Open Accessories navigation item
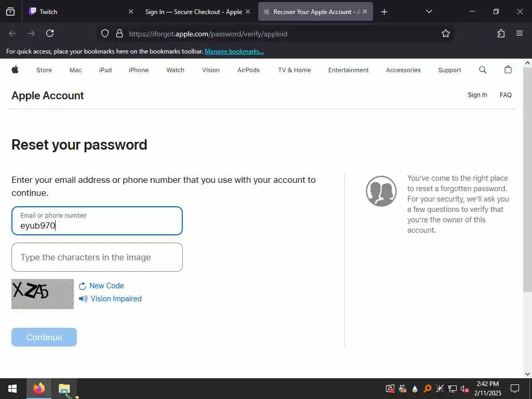Viewport: 532px width, 399px height. (403, 70)
